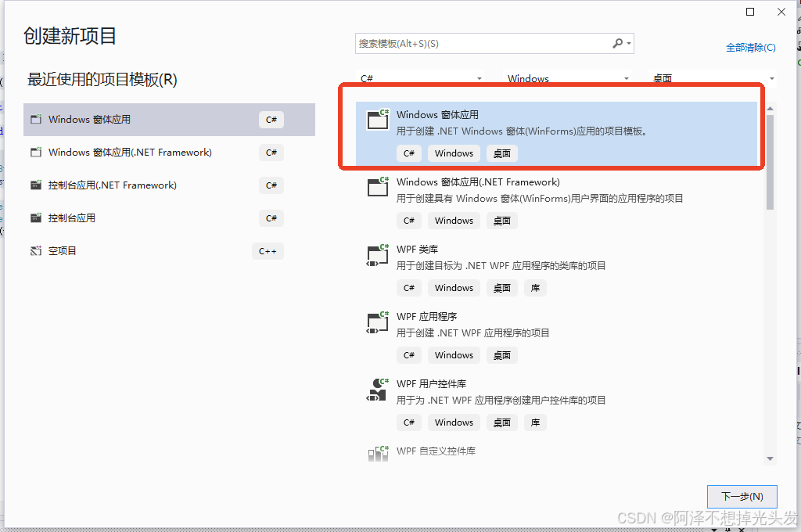The image size is (801, 532).
Task: Click Windows 窗体应用(.NET Framework) icon in template list
Action: [378, 187]
